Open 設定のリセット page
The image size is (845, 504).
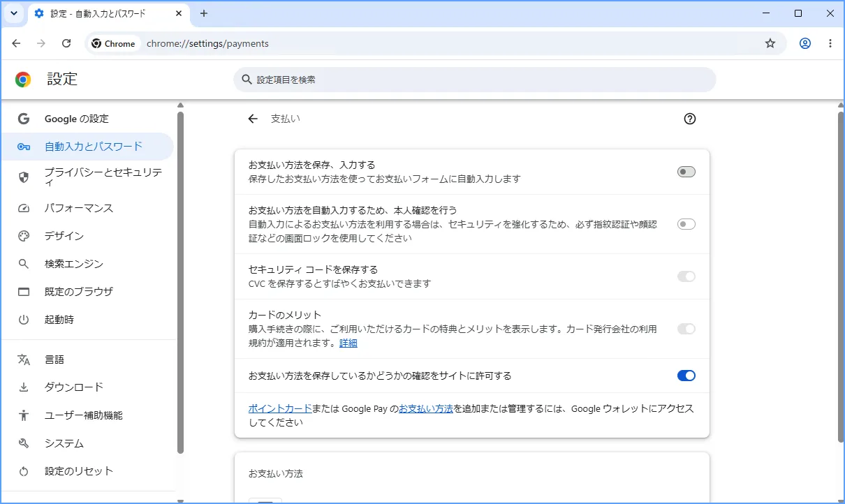(x=87, y=471)
